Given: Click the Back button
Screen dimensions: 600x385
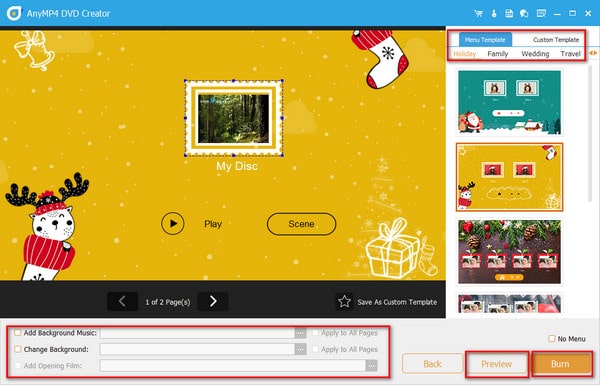Looking at the screenshot, I should coord(432,364).
